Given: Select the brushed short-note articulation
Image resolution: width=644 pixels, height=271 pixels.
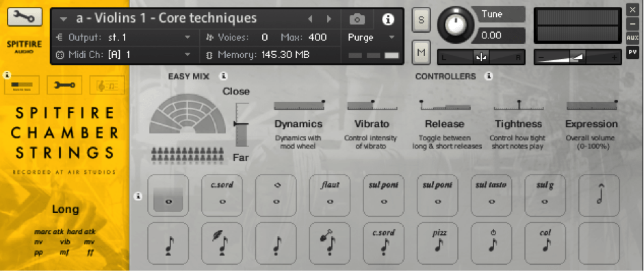Looking at the screenshot, I should tap(331, 244).
